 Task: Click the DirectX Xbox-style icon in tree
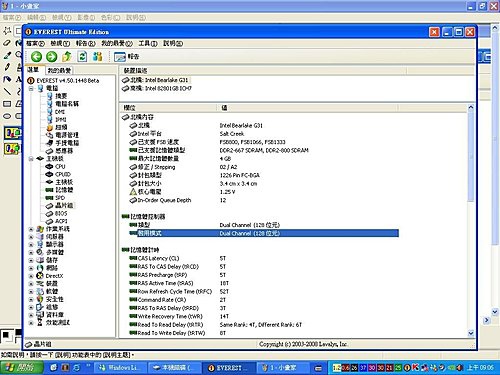point(40,276)
